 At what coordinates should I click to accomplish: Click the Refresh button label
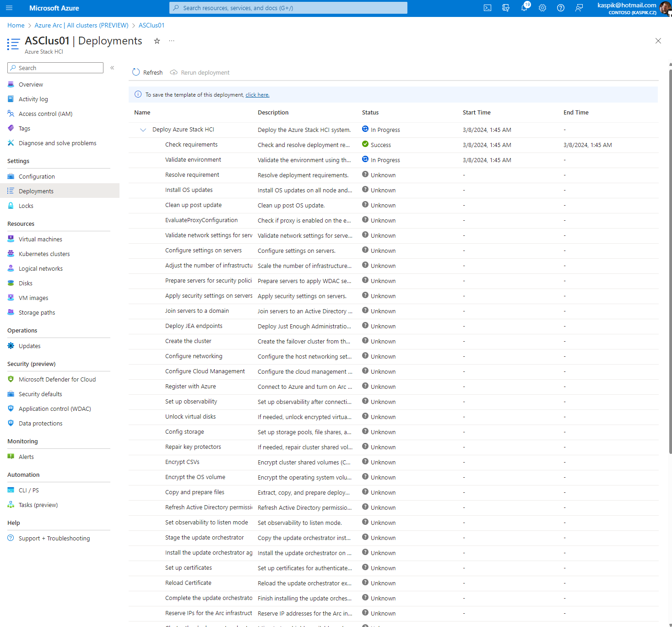[153, 72]
